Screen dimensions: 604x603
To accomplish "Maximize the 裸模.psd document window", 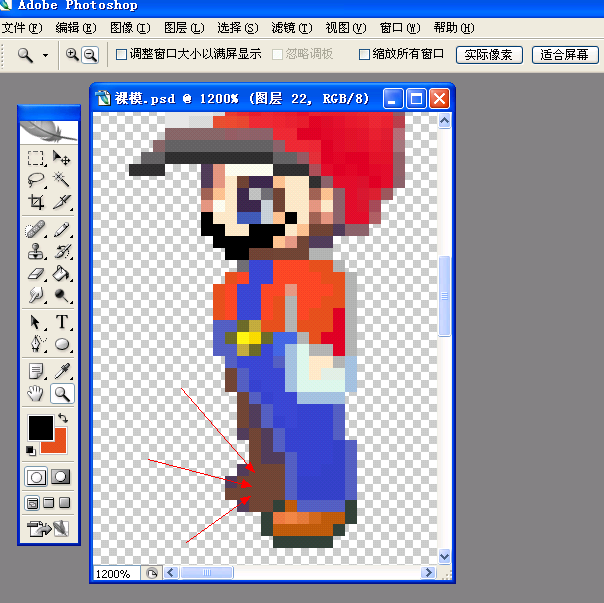I will pos(416,99).
